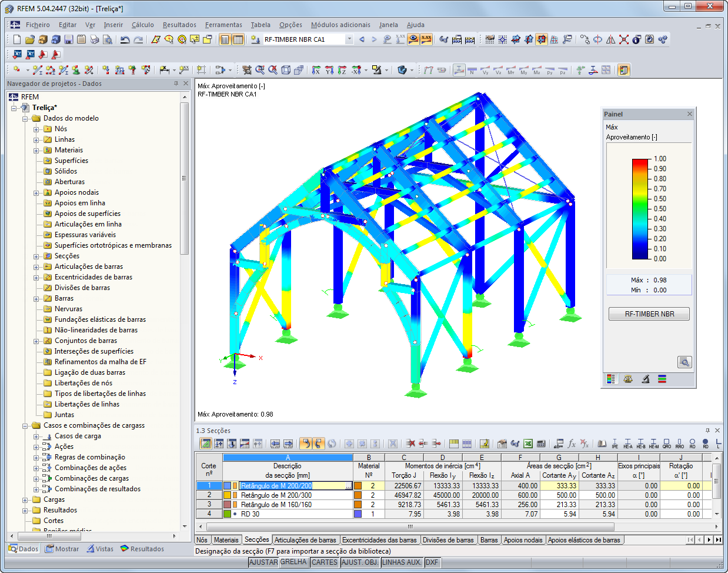Click blue color swatch in section row 1
Viewport: 728px width, 573px height.
coord(228,486)
